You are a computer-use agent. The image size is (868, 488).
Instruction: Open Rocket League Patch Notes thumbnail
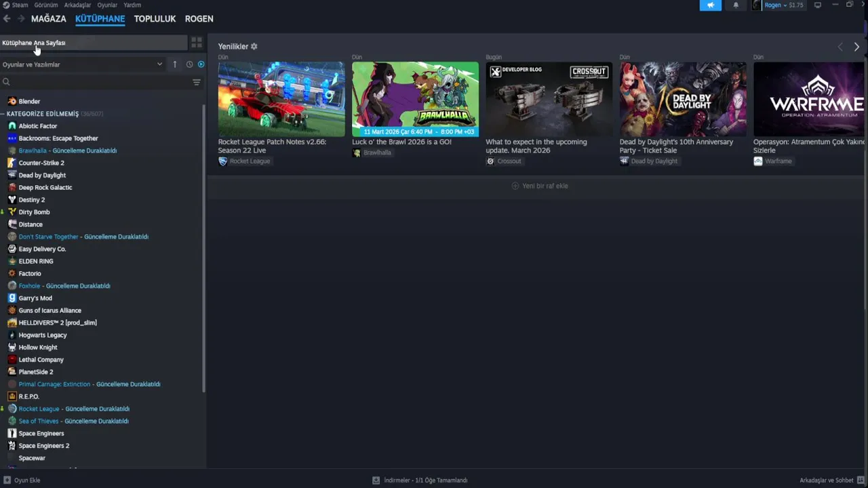coord(281,99)
